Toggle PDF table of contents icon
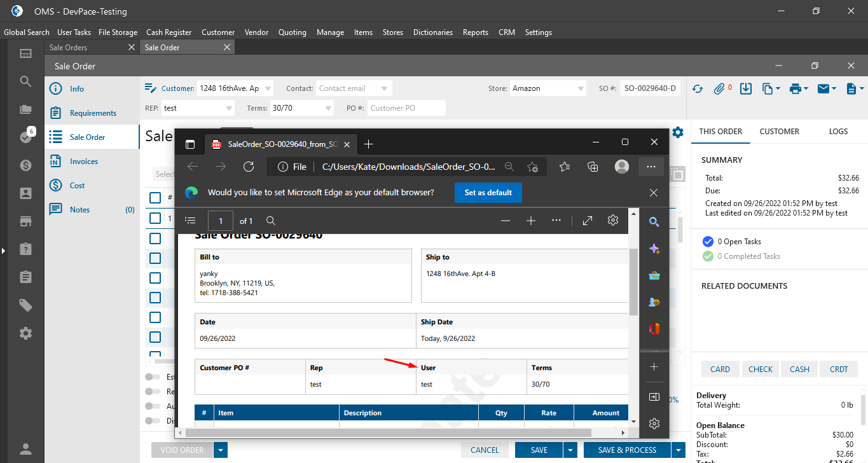 tap(190, 221)
